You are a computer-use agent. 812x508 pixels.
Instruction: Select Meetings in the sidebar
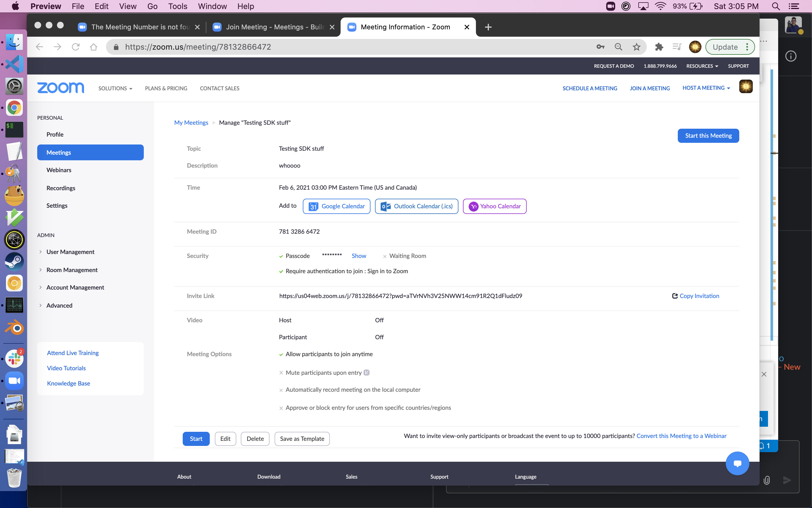(90, 152)
